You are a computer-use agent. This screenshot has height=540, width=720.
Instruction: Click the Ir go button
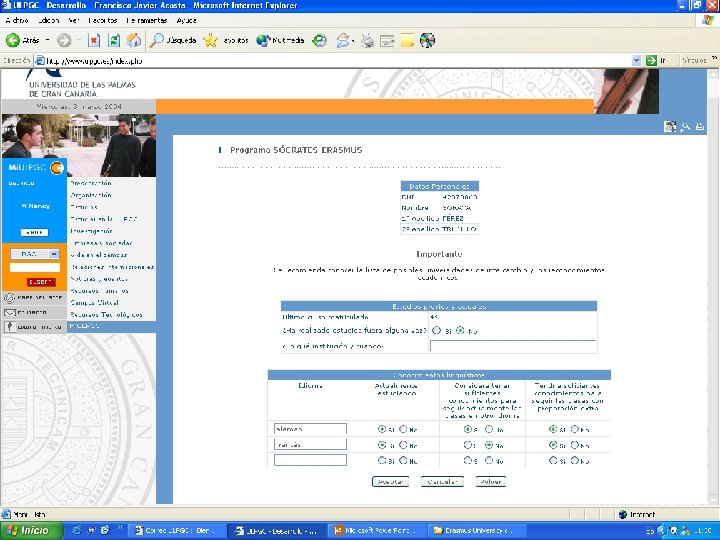click(656, 61)
